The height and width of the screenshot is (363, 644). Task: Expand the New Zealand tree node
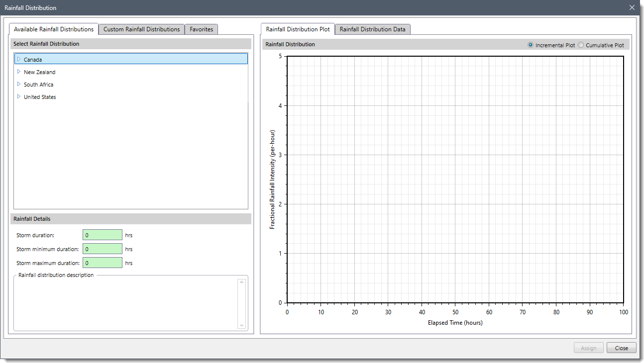click(19, 72)
